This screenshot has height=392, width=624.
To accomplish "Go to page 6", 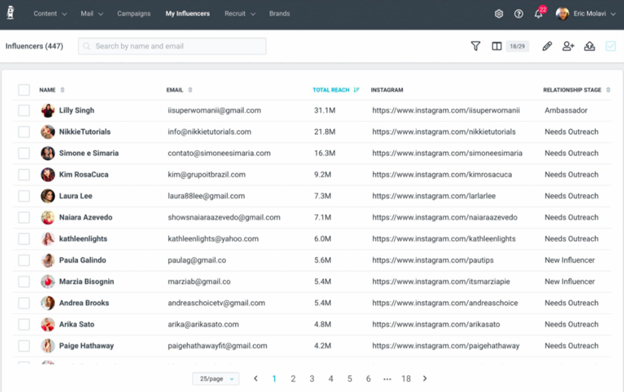I will pyautogui.click(x=369, y=379).
